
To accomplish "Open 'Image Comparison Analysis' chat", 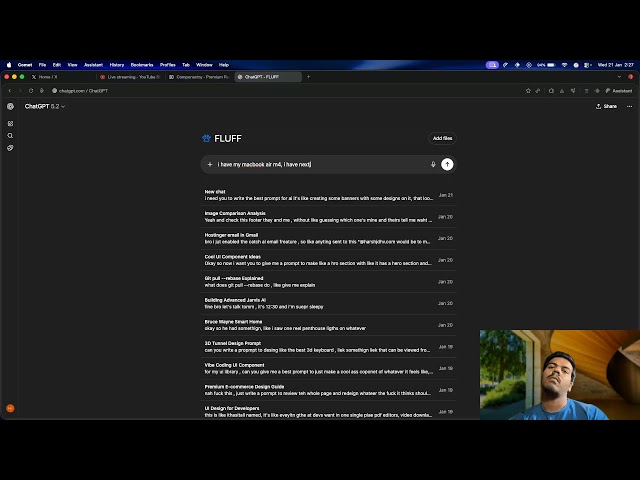I will click(x=329, y=217).
